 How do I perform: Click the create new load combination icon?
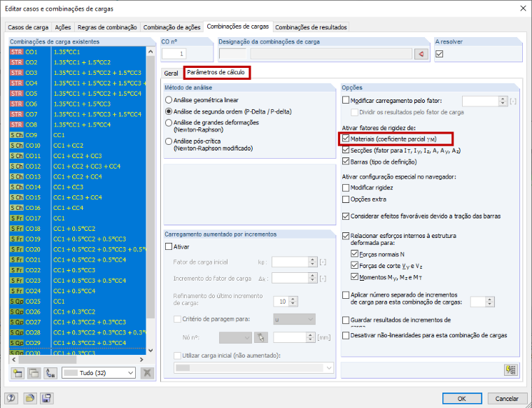click(17, 373)
